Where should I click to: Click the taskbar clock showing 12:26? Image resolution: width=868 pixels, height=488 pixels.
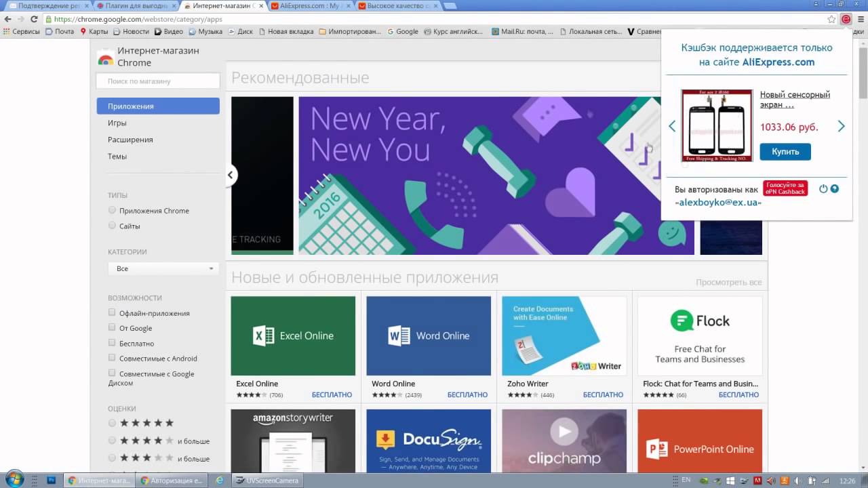click(847, 481)
